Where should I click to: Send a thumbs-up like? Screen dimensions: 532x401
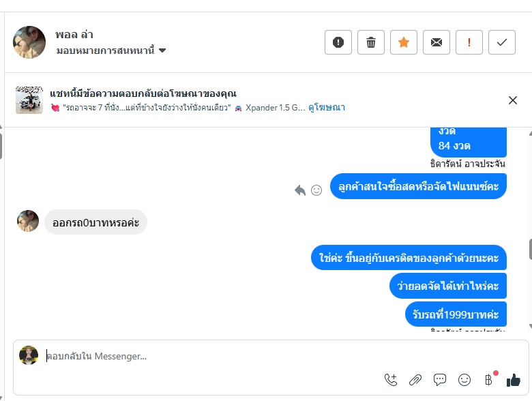(514, 380)
